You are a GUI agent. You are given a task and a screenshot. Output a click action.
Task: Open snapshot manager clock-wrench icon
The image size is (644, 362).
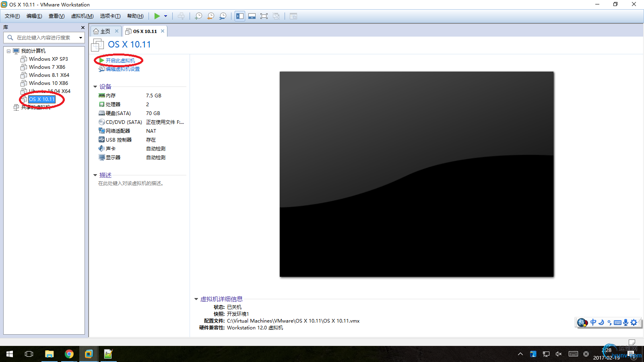click(x=223, y=16)
